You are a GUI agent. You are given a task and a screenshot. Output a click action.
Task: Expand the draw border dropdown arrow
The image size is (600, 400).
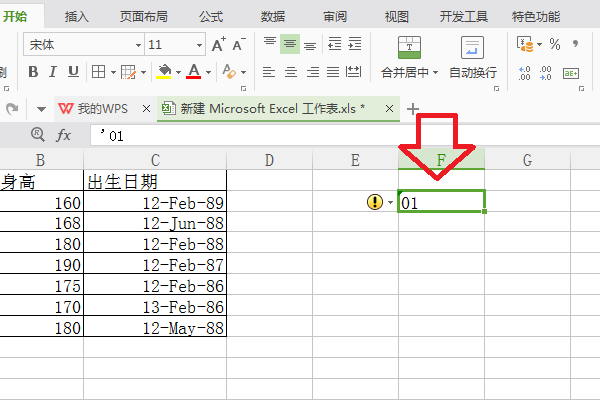[x=143, y=72]
